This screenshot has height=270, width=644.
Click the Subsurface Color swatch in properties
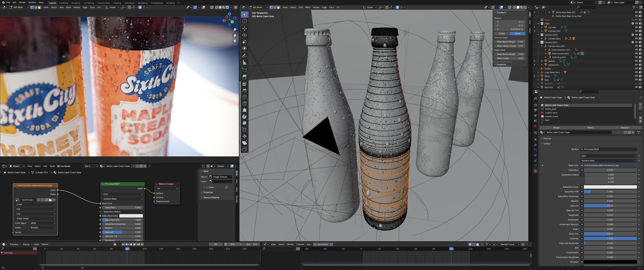[x=610, y=187]
